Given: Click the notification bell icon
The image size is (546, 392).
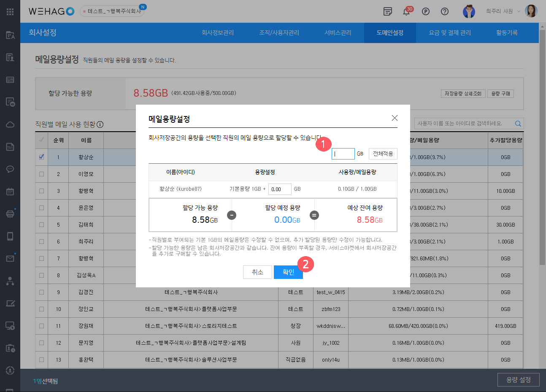Looking at the screenshot, I should click(x=406, y=11).
